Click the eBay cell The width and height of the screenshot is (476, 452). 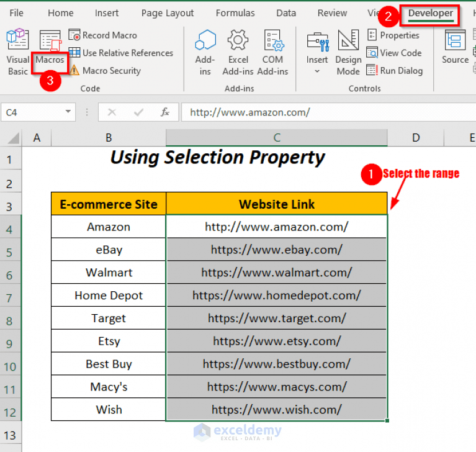click(x=109, y=250)
